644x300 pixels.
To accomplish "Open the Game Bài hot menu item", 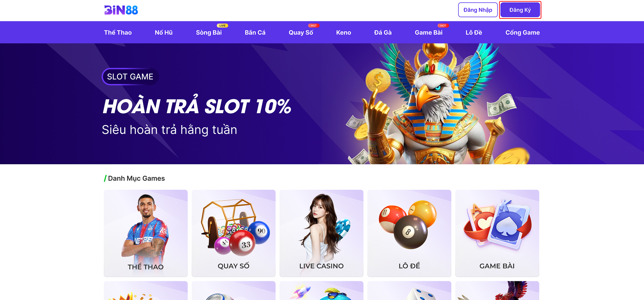I will point(429,33).
